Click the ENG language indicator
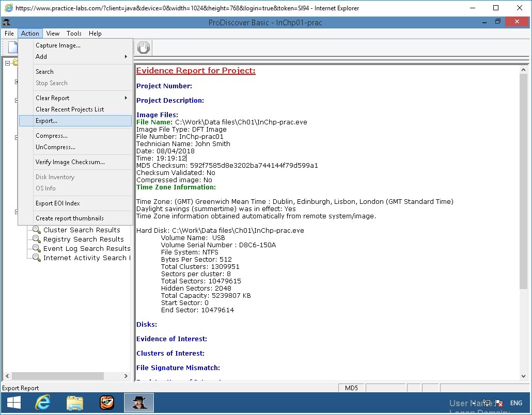Image resolution: width=532 pixels, height=415 pixels. [516, 403]
